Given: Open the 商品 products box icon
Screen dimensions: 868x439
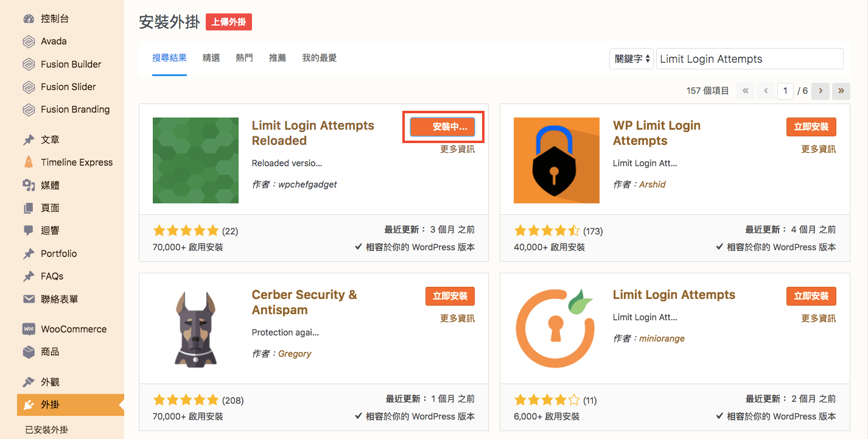Looking at the screenshot, I should [29, 352].
